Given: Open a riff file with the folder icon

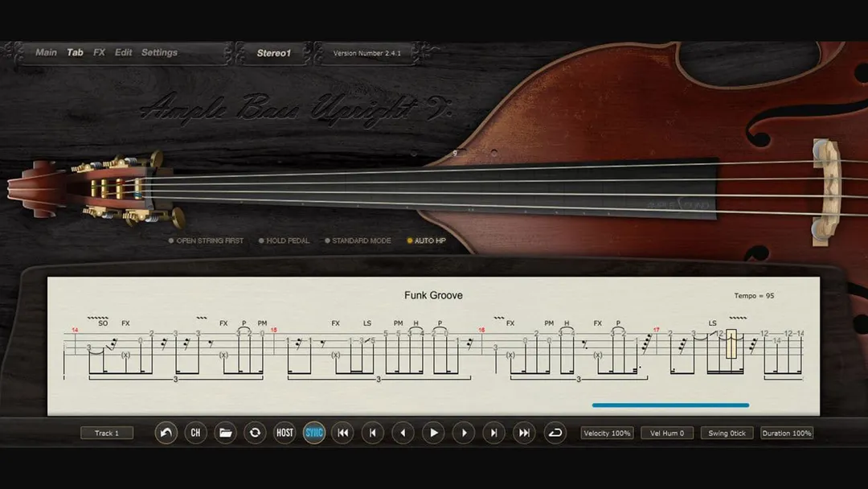Looking at the screenshot, I should [x=225, y=433].
